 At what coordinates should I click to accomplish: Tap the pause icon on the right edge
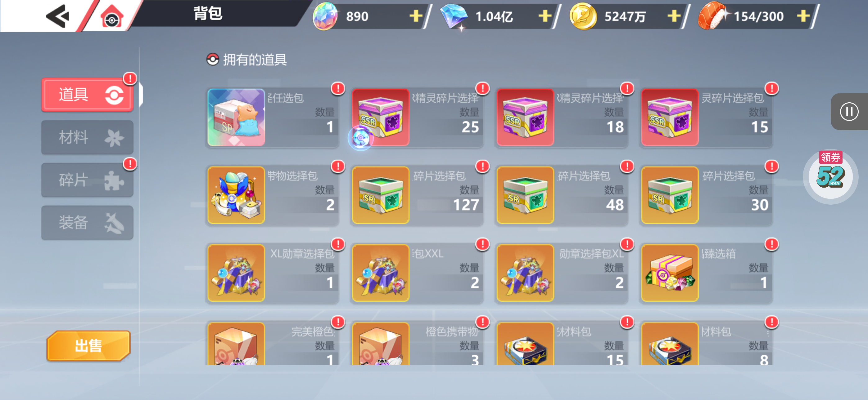pos(849,111)
